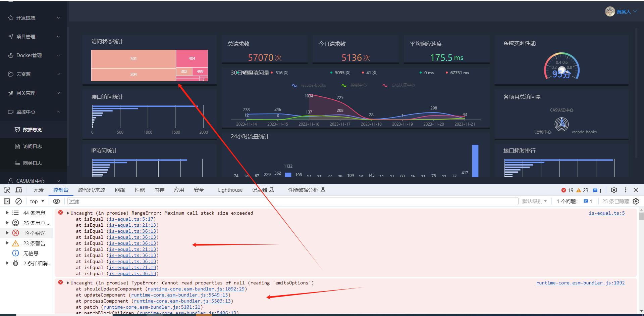Toggle the device toolbar in DevTools

18,190
